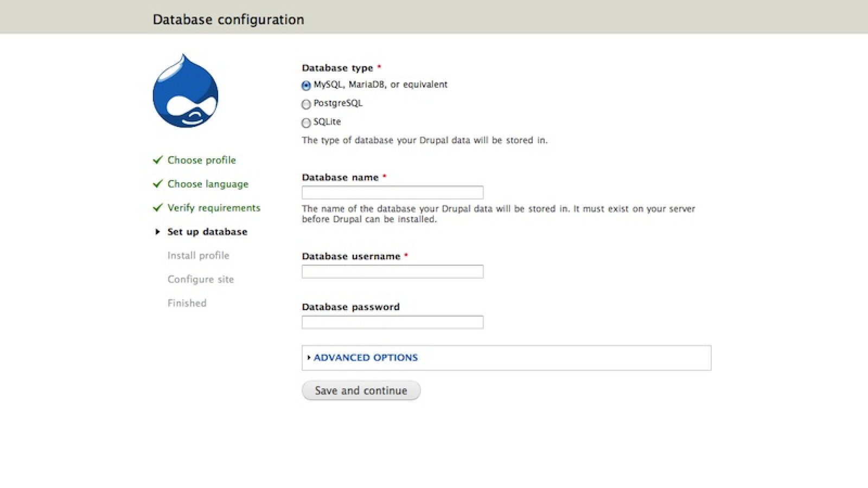Click the green checkmark beside Choose profile
This screenshot has height=488, width=868.
(158, 160)
